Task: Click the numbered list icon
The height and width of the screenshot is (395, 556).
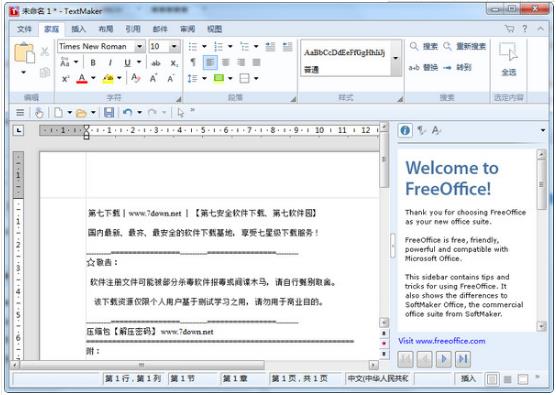Action: pyautogui.click(x=219, y=46)
